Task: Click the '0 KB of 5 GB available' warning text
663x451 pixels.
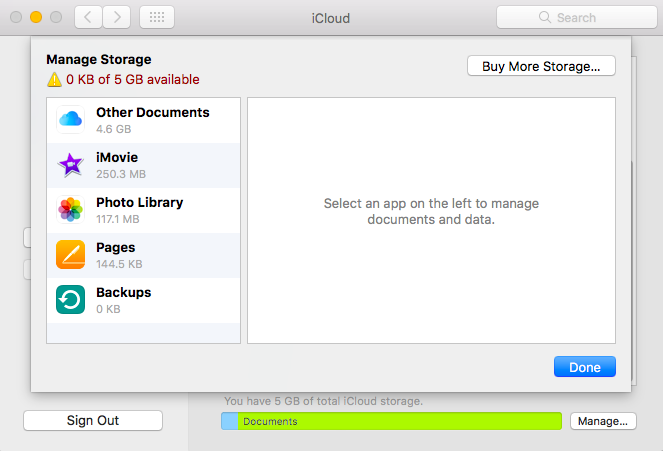Action: (x=133, y=79)
